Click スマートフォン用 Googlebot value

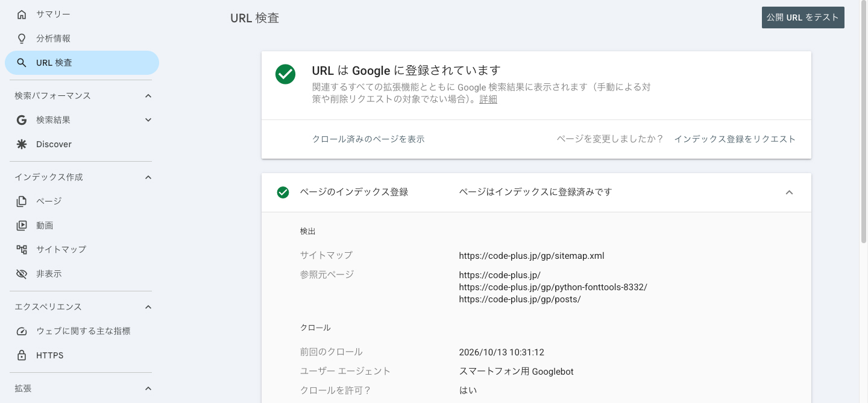[516, 372]
